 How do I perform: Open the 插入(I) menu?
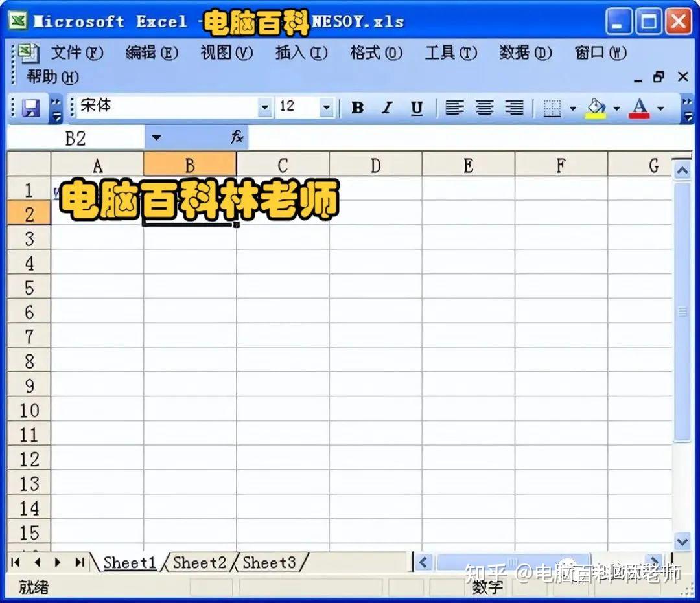tap(302, 53)
